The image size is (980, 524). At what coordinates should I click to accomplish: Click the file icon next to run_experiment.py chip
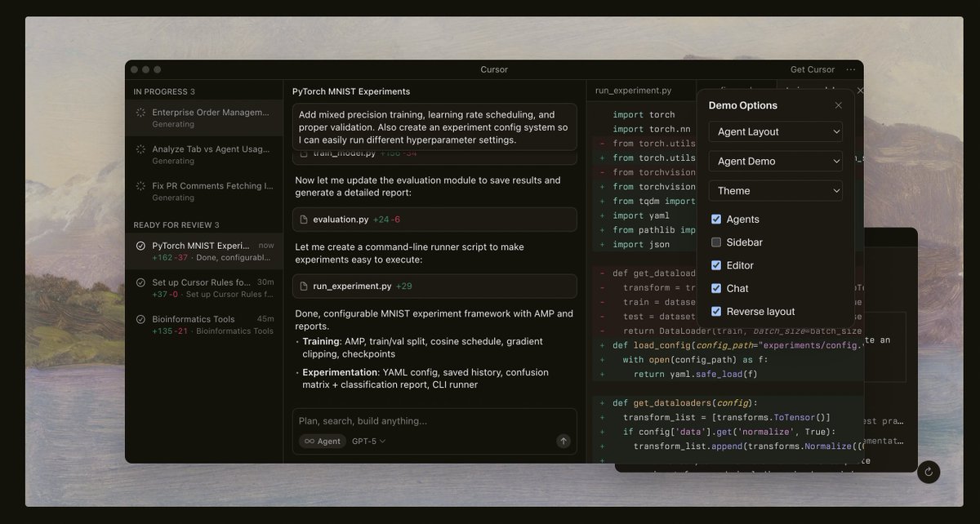(x=304, y=286)
